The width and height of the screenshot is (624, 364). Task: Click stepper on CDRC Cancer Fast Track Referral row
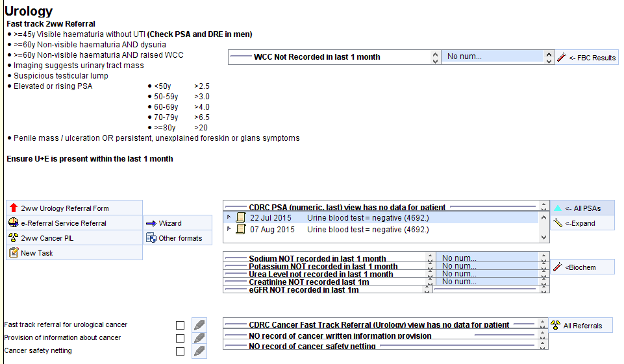(542, 324)
